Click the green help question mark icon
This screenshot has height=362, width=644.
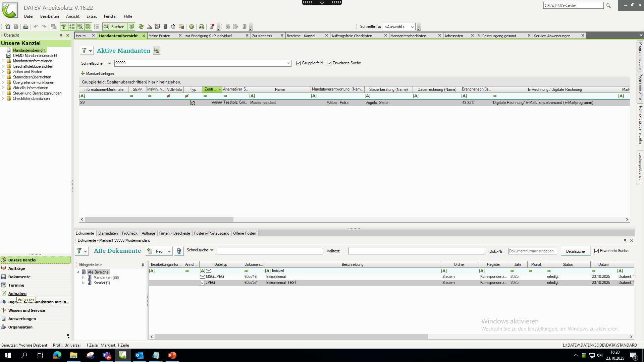pyautogui.click(x=192, y=26)
